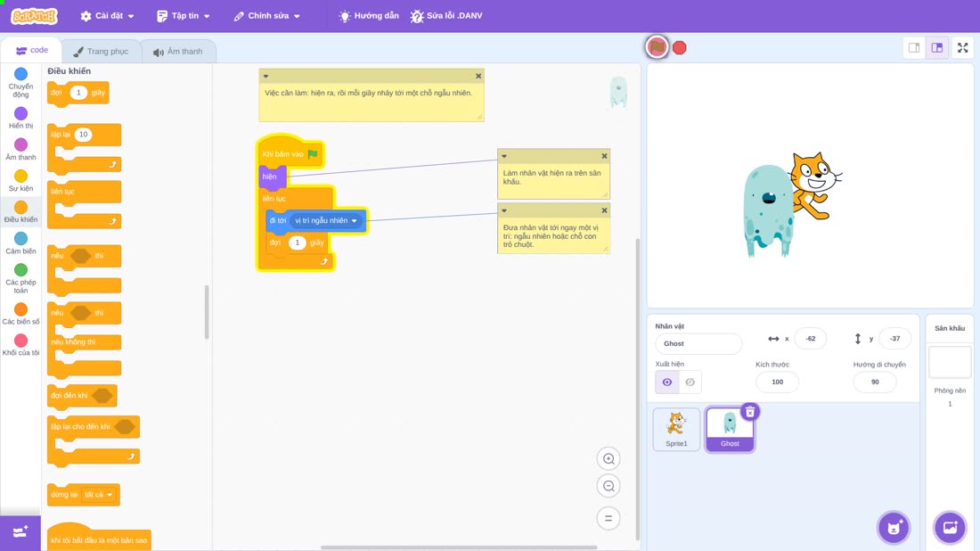Open the Tập tin menu
The image size is (980, 551).
[x=184, y=16]
